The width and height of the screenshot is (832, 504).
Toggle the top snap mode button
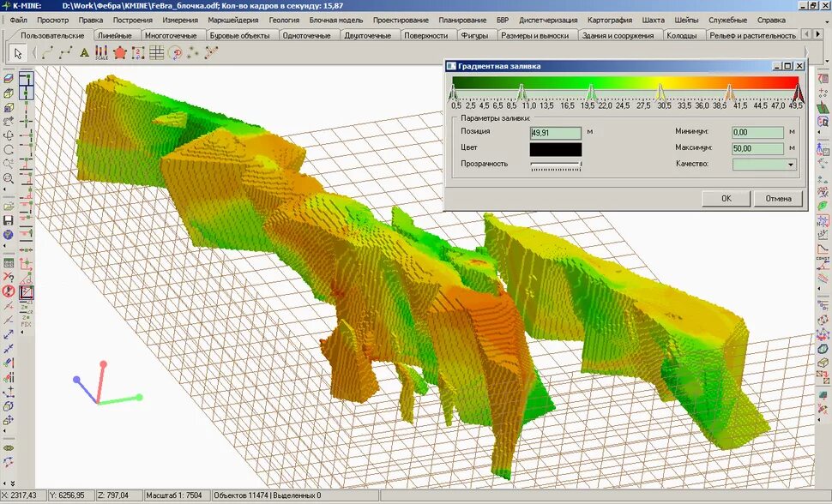point(26,79)
